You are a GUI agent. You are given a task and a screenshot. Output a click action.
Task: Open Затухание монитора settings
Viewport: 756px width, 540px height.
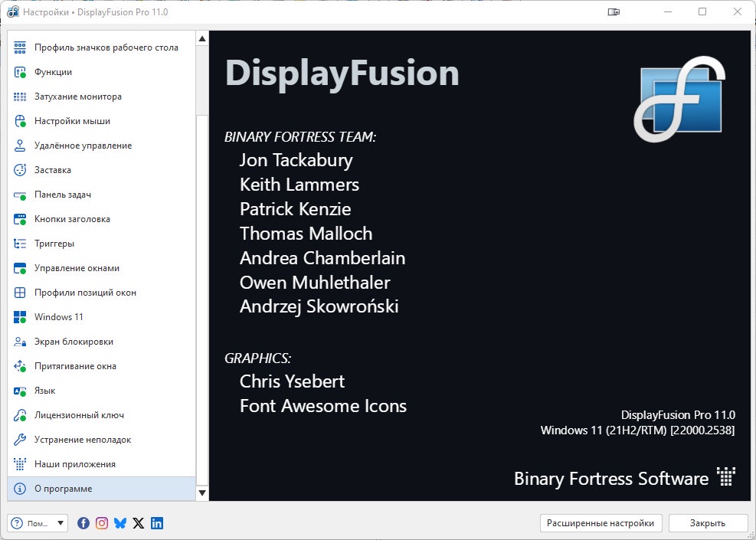pyautogui.click(x=102, y=97)
